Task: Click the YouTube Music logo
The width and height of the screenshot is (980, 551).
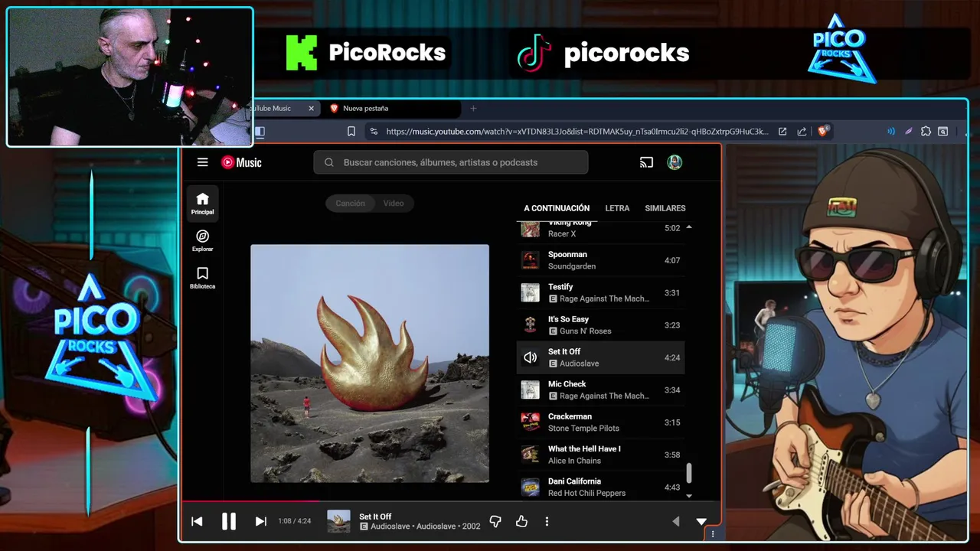Action: click(241, 162)
